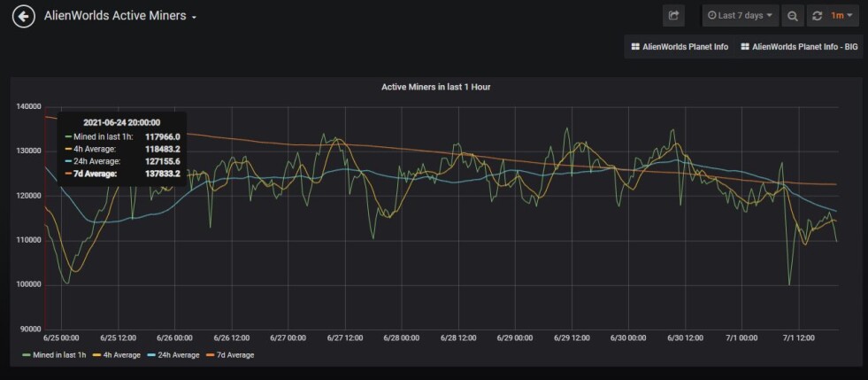Open the Last 7 days time range dropdown

(x=741, y=16)
